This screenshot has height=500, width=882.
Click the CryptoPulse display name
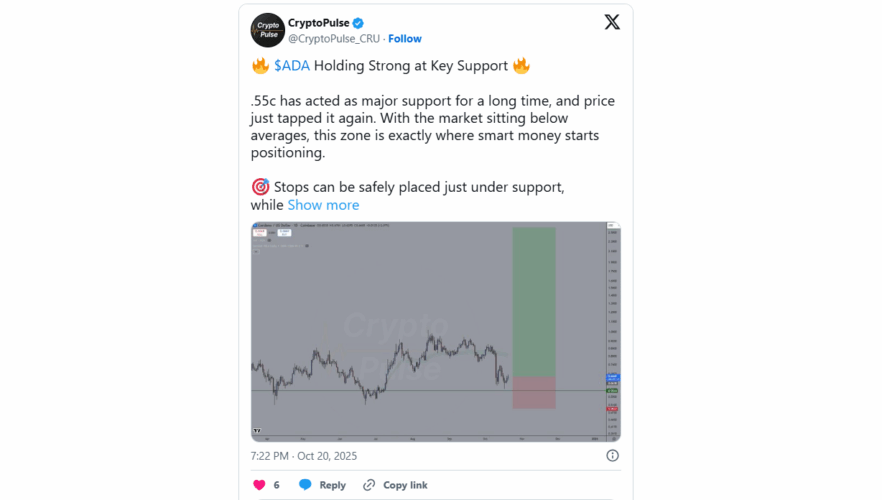316,23
